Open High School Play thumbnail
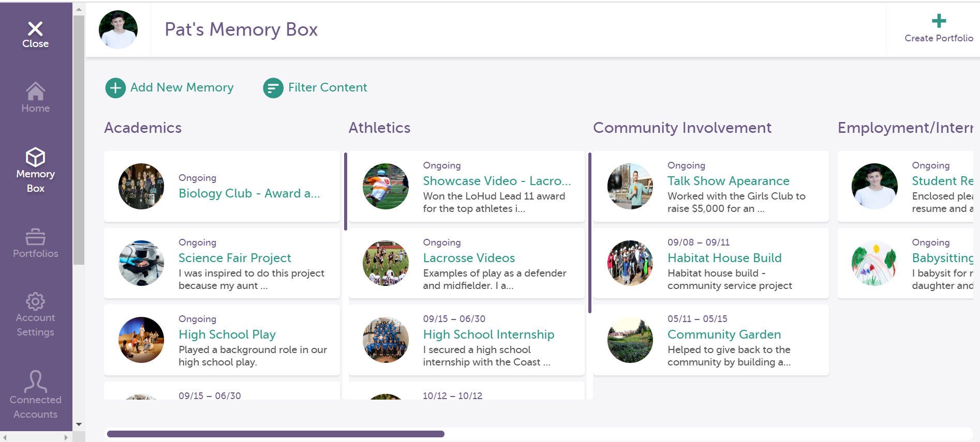Image resolution: width=980 pixels, height=442 pixels. click(141, 340)
